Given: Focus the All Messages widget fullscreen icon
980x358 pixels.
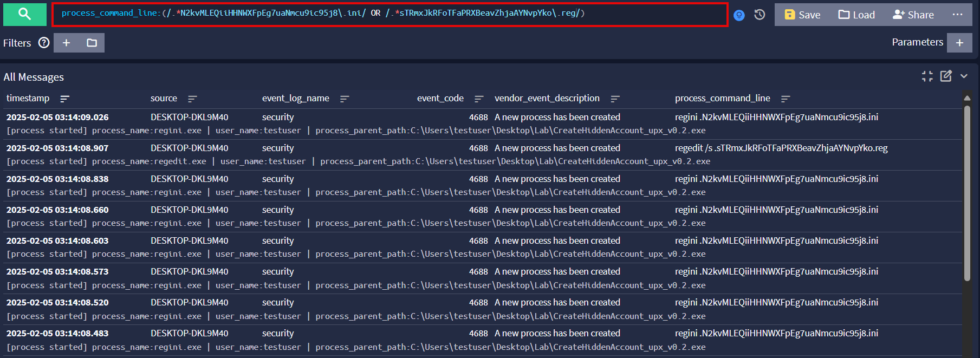Looking at the screenshot, I should click(x=927, y=76).
